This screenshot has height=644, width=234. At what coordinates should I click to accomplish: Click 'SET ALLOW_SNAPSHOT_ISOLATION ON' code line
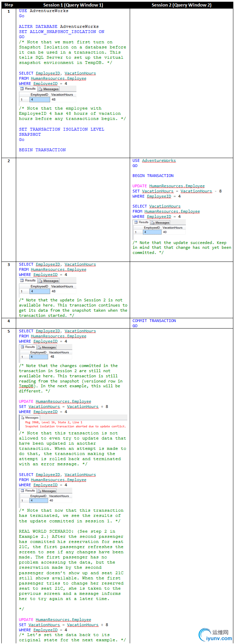pos(62,32)
